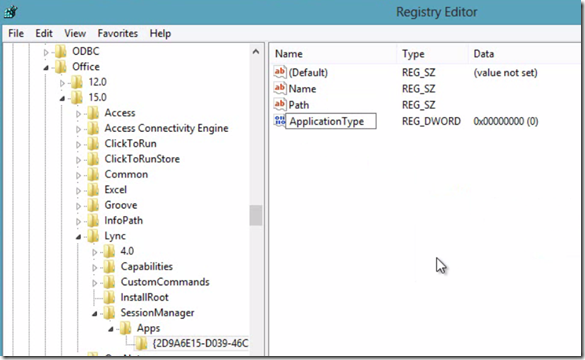Click the string icon beside Path value
Screen dimensions: 585x360
280,104
